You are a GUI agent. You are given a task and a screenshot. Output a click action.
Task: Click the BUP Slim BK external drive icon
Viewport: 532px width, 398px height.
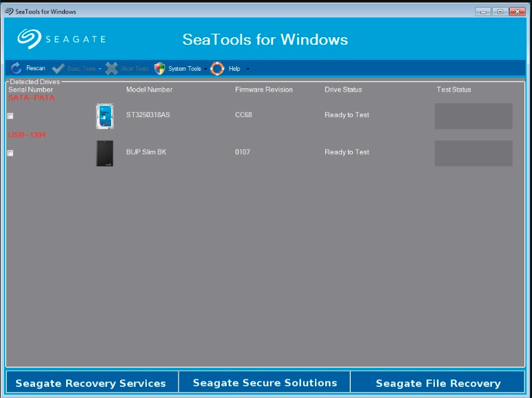click(105, 153)
